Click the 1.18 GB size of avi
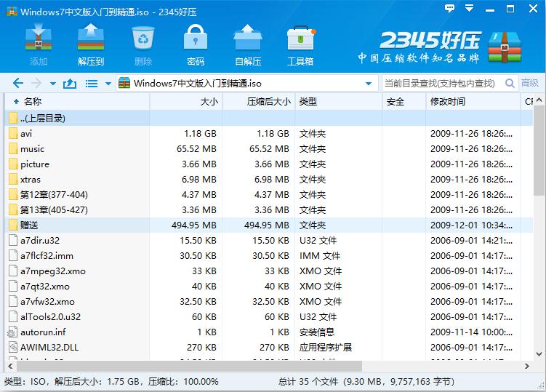Screen dimensions: 546x392 coord(200,133)
